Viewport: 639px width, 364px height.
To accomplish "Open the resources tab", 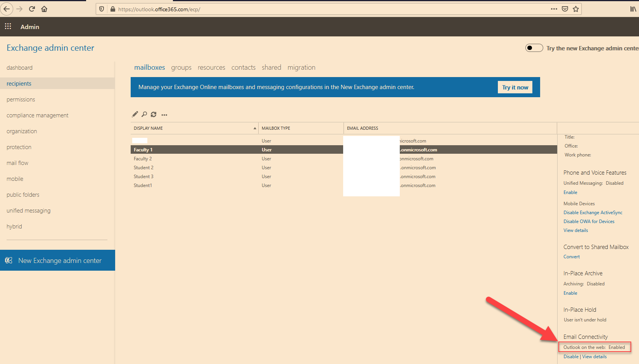I will click(211, 67).
